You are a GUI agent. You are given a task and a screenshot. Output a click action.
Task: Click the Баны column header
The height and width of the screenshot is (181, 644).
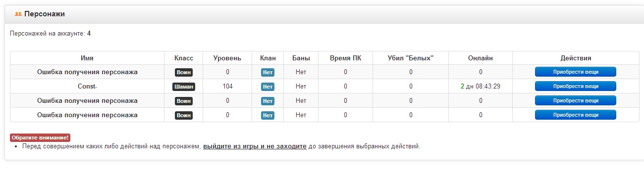(x=301, y=58)
